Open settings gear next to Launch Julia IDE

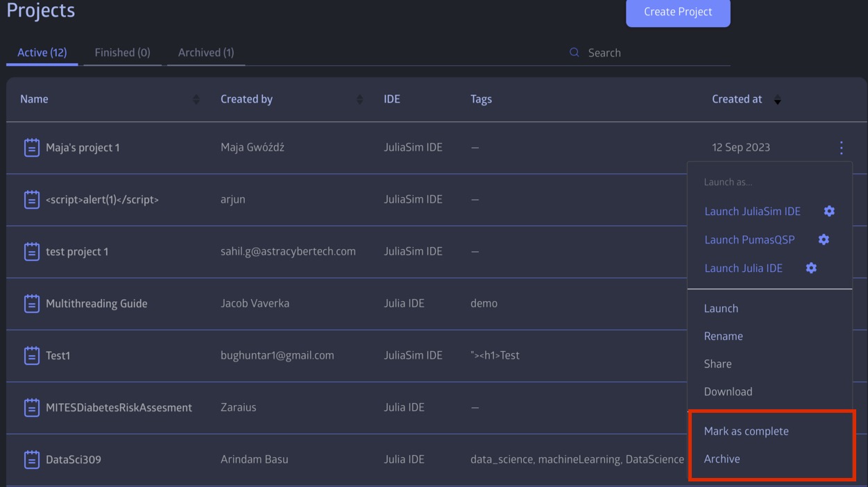[811, 268]
